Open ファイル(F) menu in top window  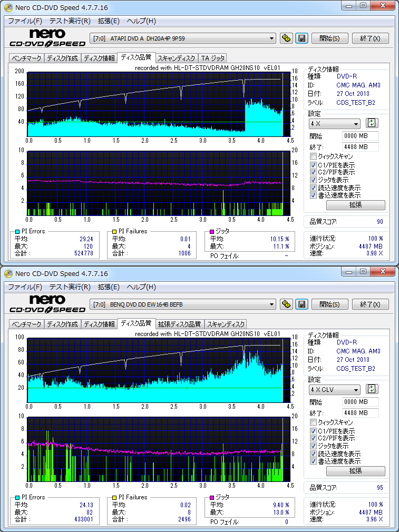pos(25,21)
